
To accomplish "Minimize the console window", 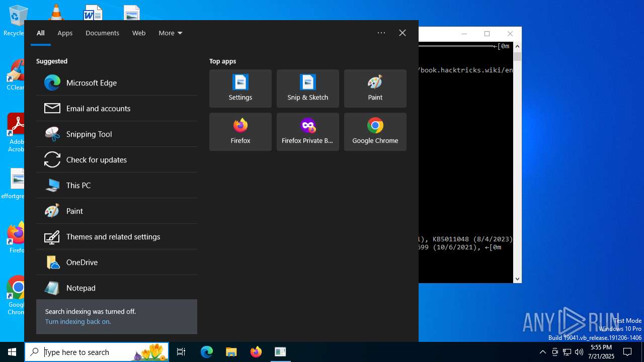I will tap(464, 34).
